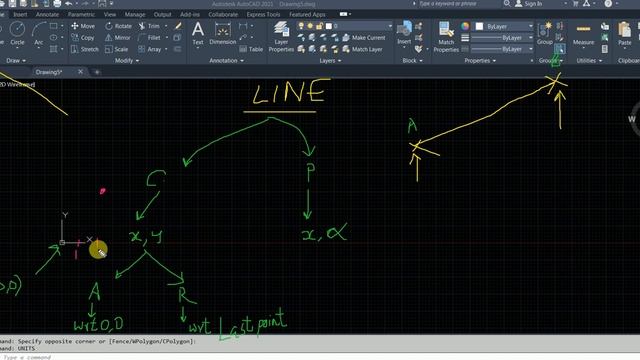Click the Rotate tool
Image resolution: width=640 pixels, height=360 pixels.
[x=118, y=26]
